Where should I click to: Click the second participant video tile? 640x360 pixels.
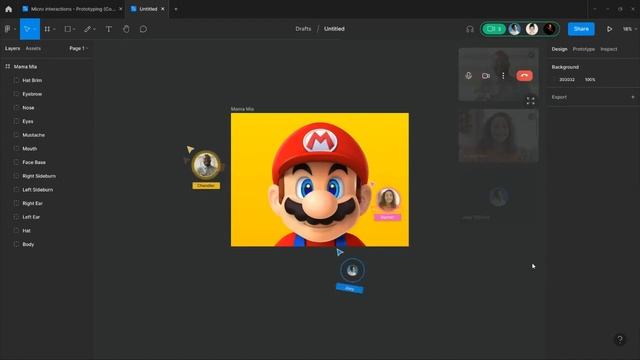tap(498, 136)
